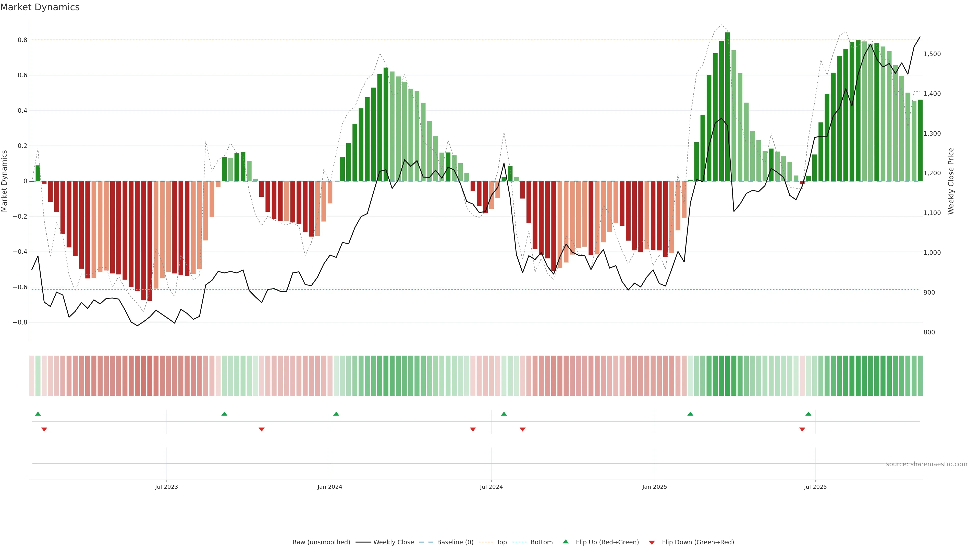Click the tallest green bar near April 2025
Screen dimensions: 980x551
727,106
